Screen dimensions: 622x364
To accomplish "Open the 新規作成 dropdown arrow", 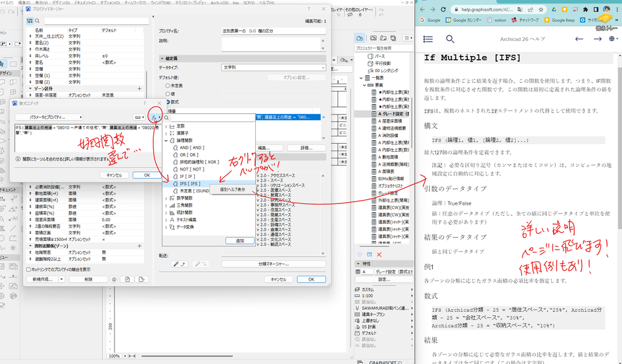I will (x=62, y=279).
